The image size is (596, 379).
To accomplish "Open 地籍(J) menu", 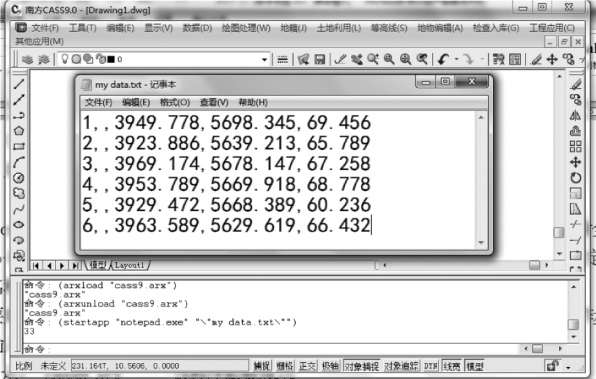I will (293, 28).
